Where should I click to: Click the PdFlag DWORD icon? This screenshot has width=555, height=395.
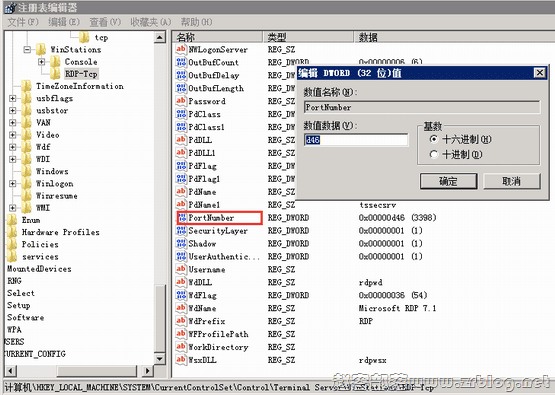(x=181, y=166)
